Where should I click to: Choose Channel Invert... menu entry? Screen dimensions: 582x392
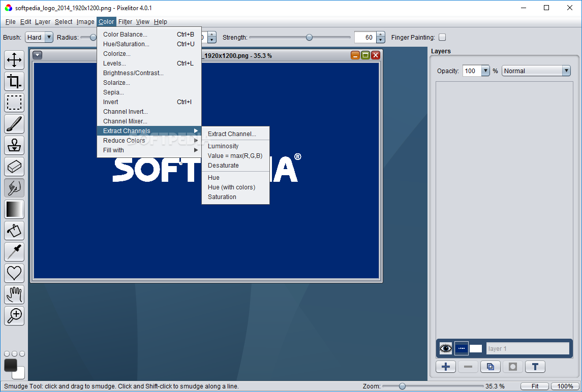pyautogui.click(x=149, y=112)
